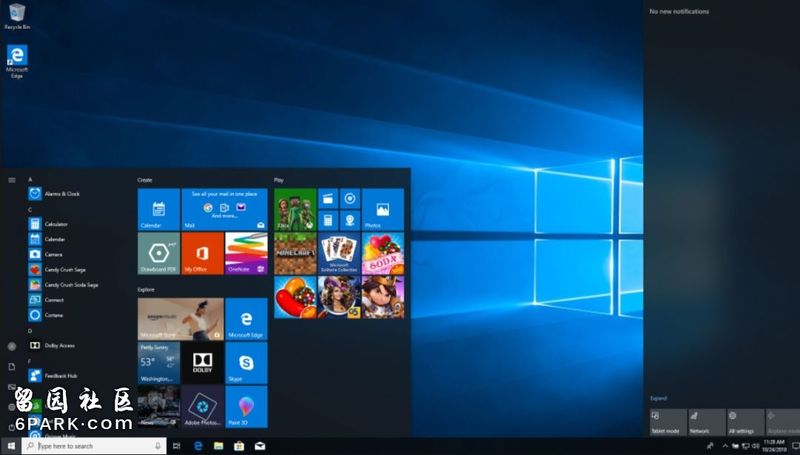Launch Connect from the app list
Screen dimensions: 800x455
[x=46, y=300]
